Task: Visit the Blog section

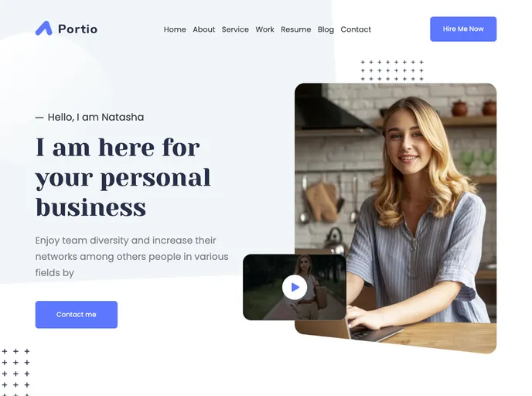Action: [326, 30]
